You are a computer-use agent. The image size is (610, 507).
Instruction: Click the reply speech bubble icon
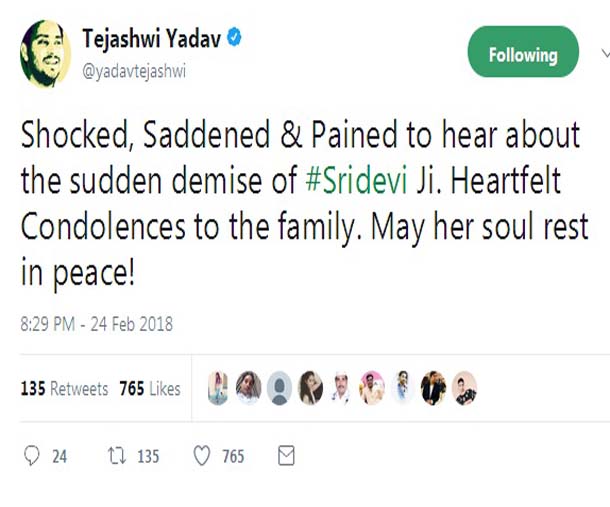point(32,456)
